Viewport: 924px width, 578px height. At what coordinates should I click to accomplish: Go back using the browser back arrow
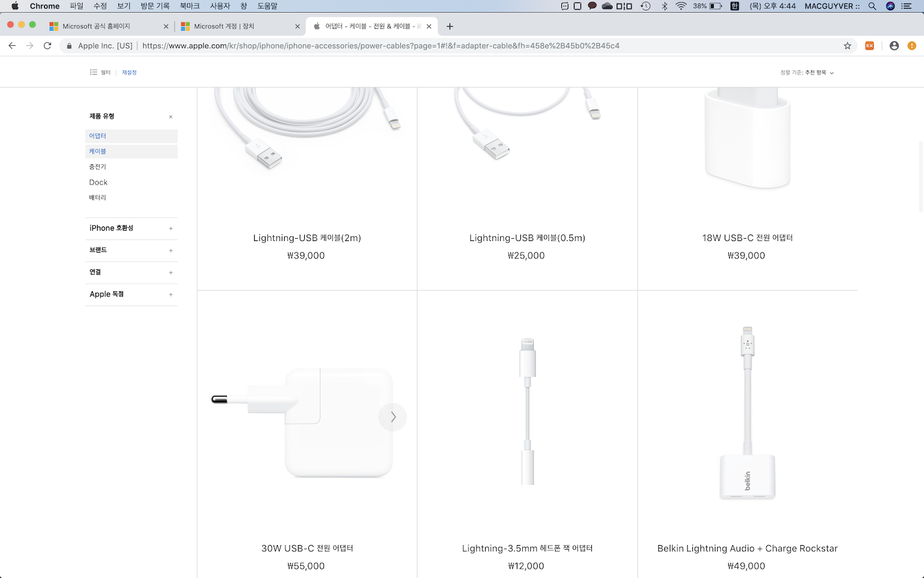(12, 46)
